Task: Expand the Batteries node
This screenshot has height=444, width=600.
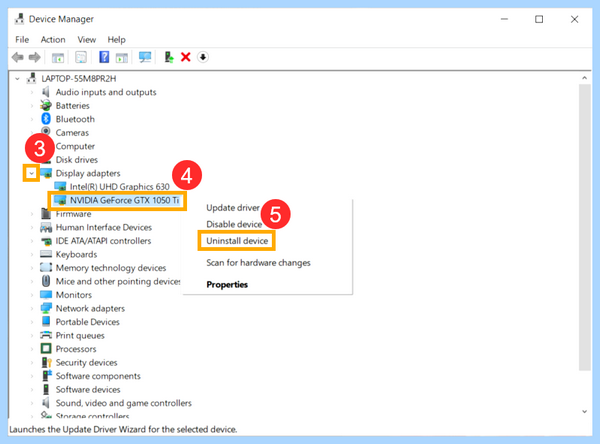Action: tap(32, 106)
